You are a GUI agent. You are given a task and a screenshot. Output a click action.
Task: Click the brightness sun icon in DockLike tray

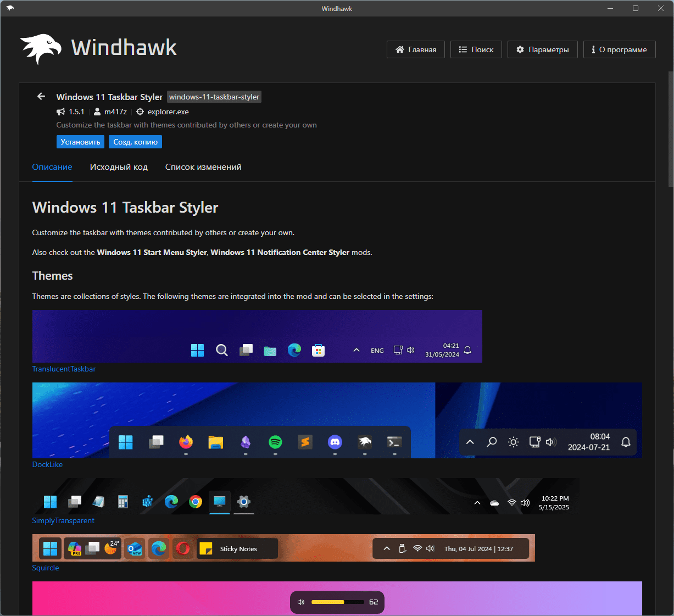click(513, 442)
